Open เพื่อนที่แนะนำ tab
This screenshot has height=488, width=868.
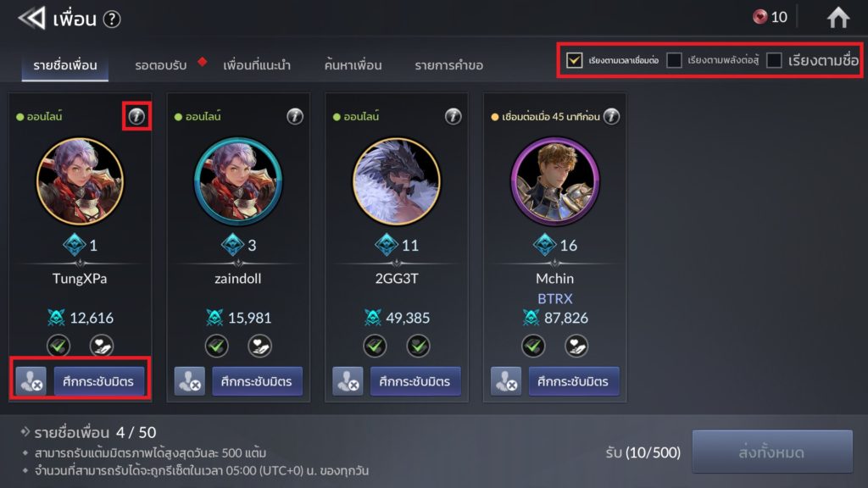coord(256,65)
